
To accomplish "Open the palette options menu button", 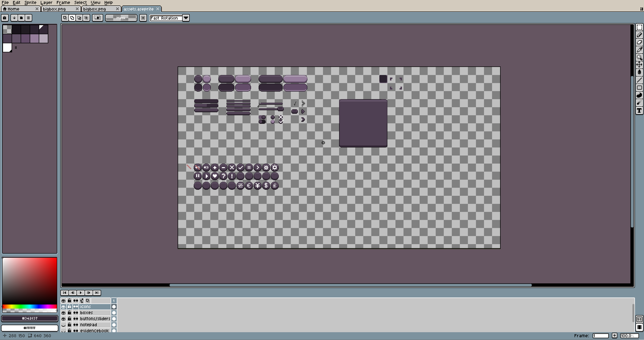I will (28, 18).
